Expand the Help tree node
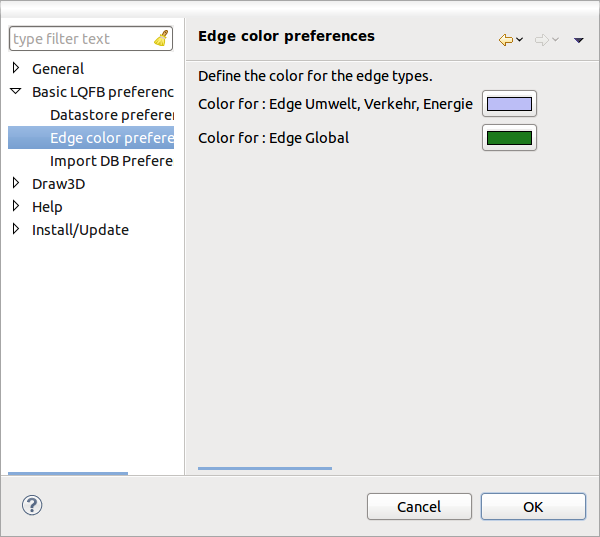 pos(16,207)
